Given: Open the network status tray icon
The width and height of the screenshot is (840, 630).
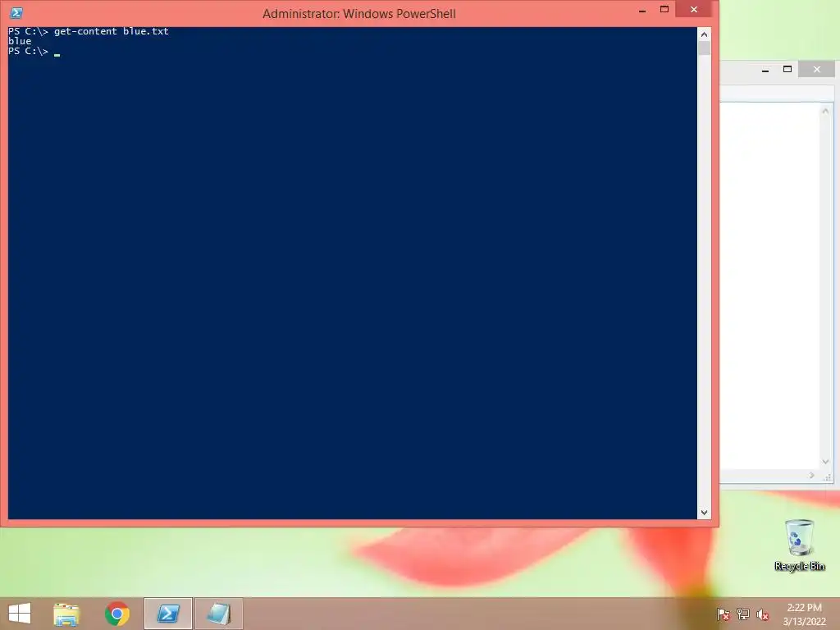Looking at the screenshot, I should (743, 614).
